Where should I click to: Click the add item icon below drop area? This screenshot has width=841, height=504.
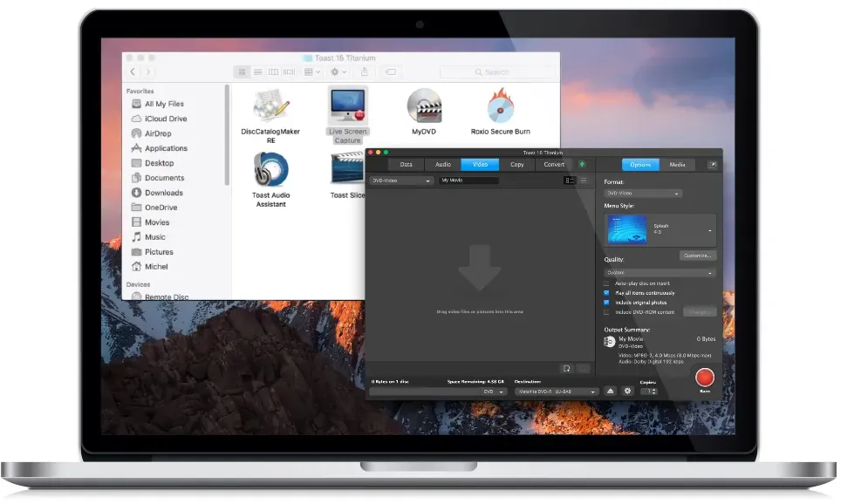[x=567, y=368]
